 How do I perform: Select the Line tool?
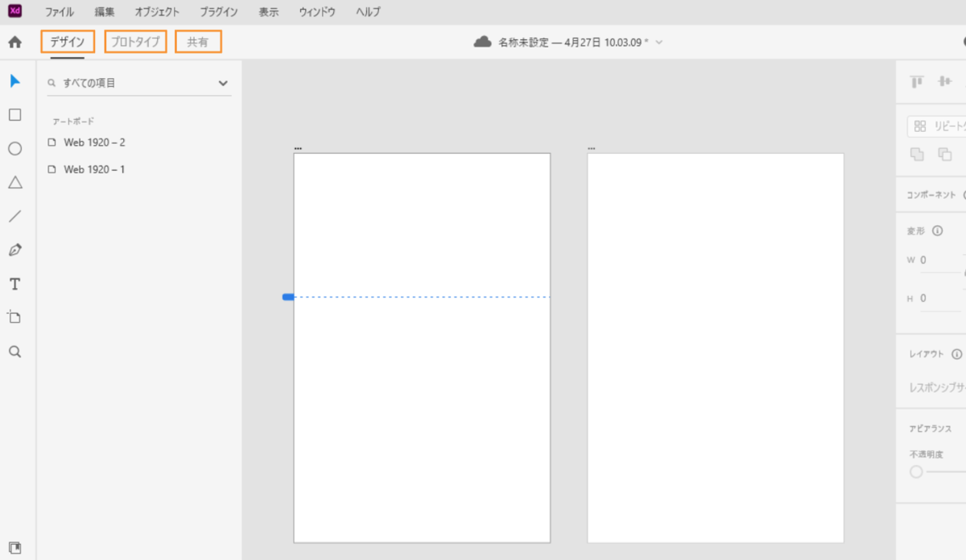pos(14,216)
